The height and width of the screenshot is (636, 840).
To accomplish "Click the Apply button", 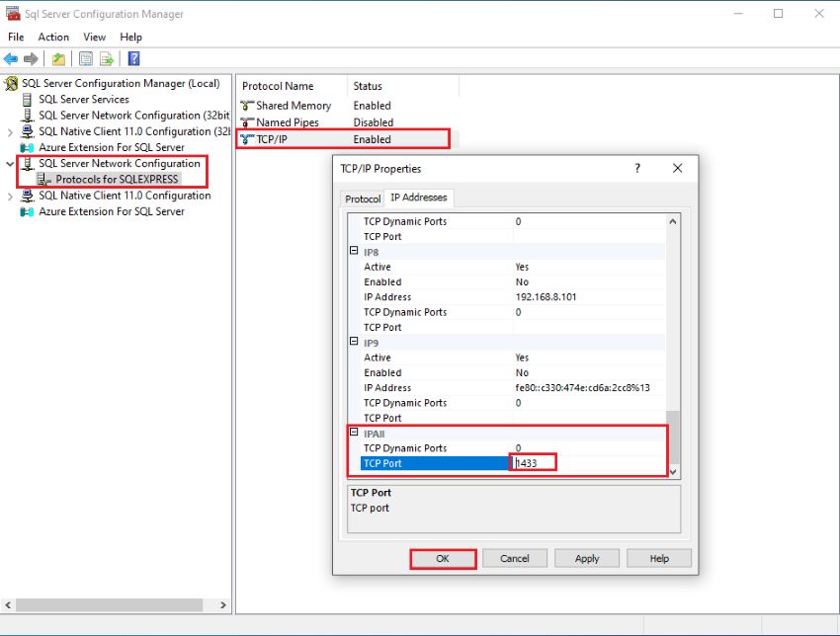I will pos(587,558).
